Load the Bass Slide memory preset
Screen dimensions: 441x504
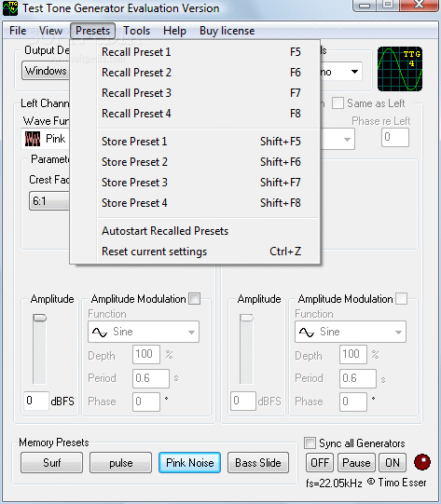point(258,463)
